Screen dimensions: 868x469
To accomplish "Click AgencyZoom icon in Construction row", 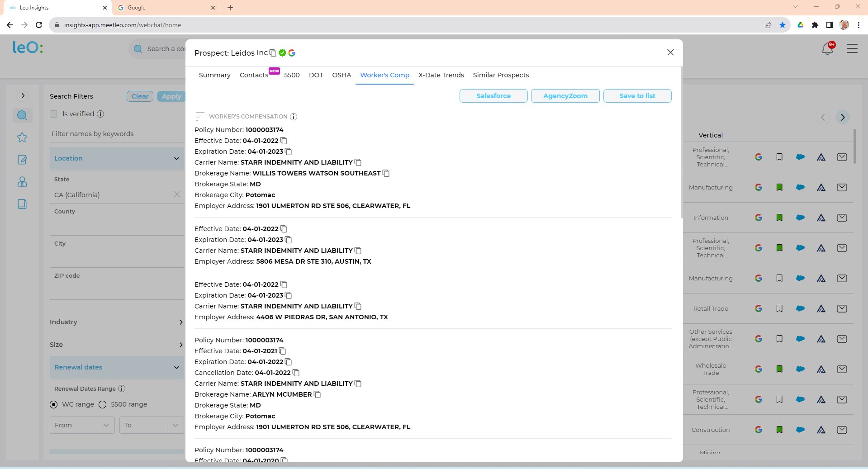I will (x=821, y=430).
